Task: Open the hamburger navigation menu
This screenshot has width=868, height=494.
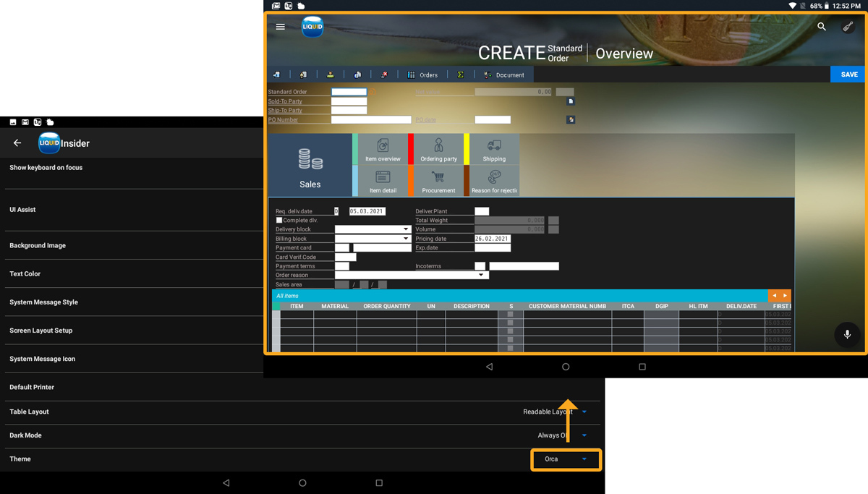Action: [x=281, y=27]
